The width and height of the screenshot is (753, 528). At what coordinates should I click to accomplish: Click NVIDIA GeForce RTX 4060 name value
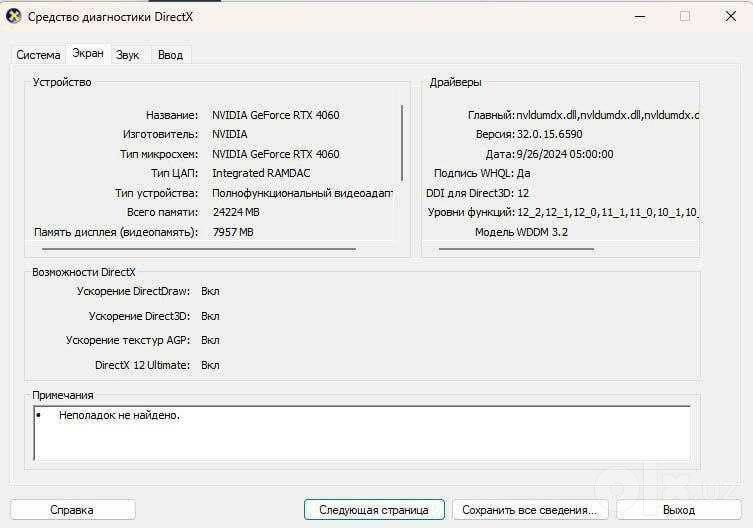click(276, 115)
